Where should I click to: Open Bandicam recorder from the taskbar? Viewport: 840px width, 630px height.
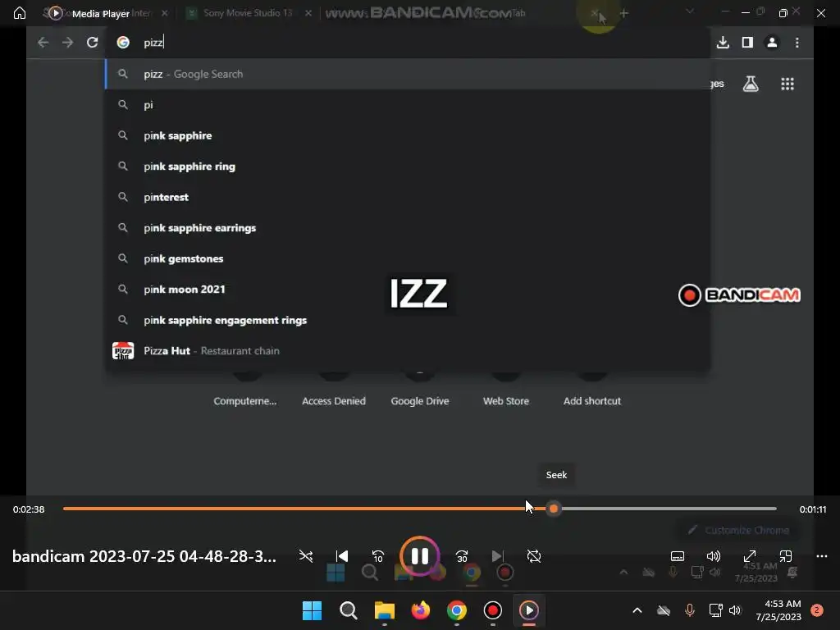click(492, 610)
